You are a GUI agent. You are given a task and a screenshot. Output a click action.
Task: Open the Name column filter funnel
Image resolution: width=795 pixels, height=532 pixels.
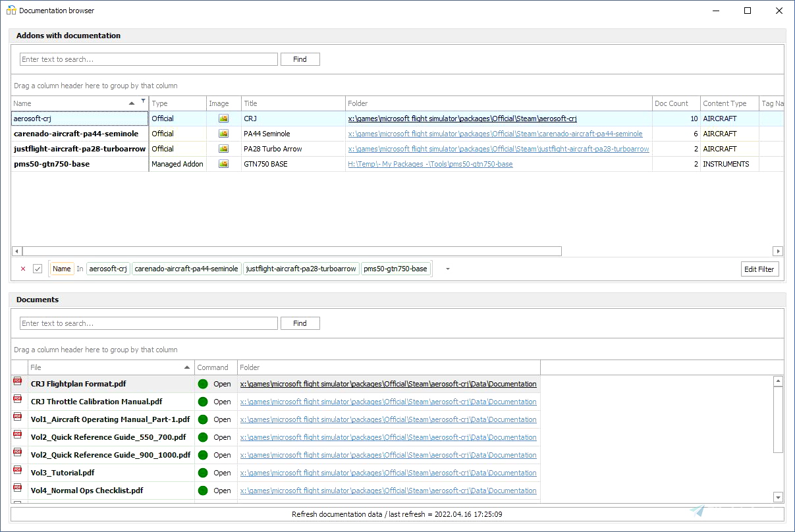pyautogui.click(x=144, y=101)
